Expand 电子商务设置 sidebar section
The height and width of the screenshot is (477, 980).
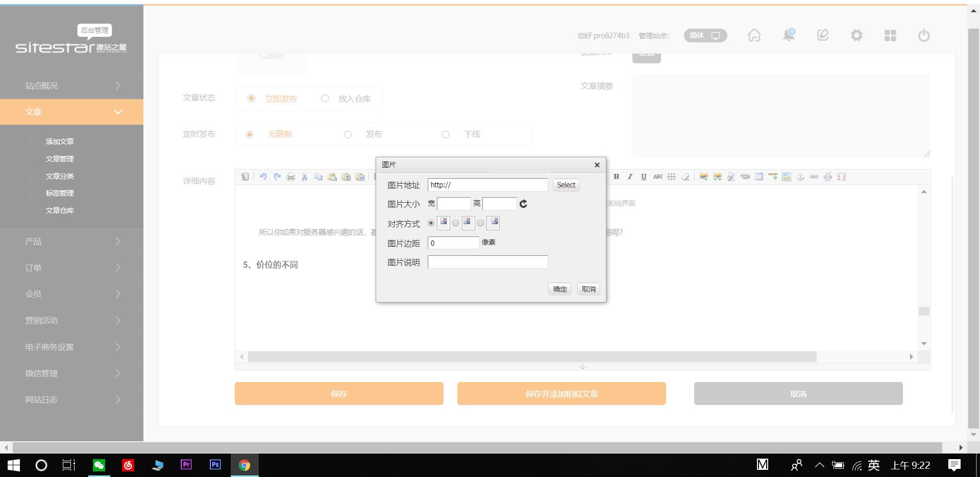(71, 347)
